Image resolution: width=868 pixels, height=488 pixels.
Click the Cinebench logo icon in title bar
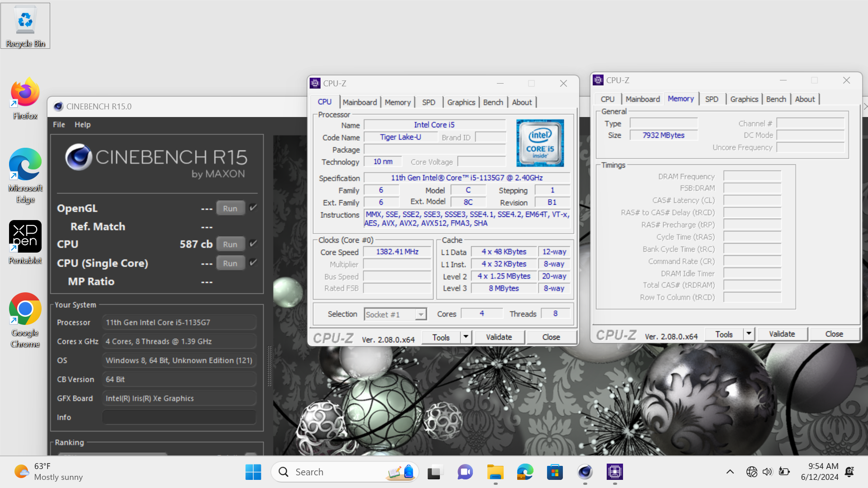click(58, 106)
